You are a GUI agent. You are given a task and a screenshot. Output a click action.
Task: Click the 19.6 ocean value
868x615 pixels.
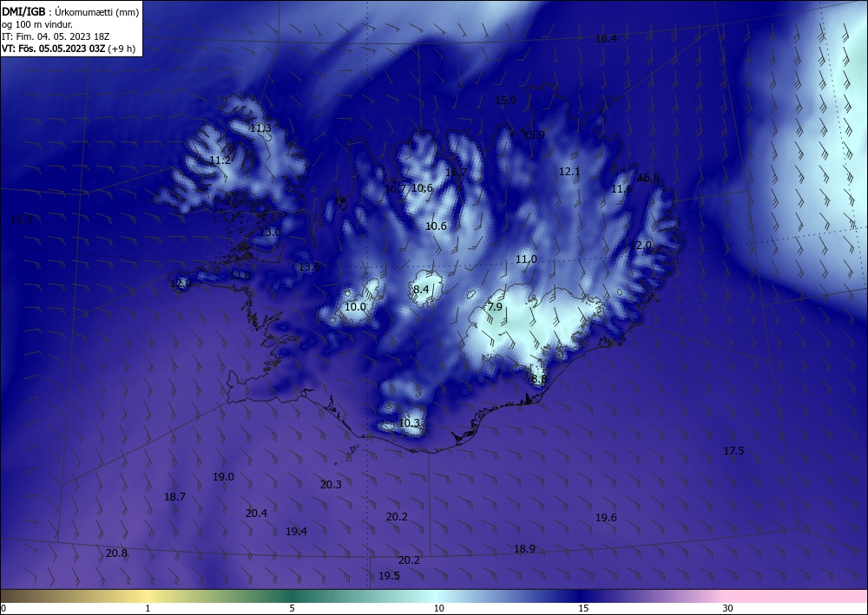click(606, 518)
